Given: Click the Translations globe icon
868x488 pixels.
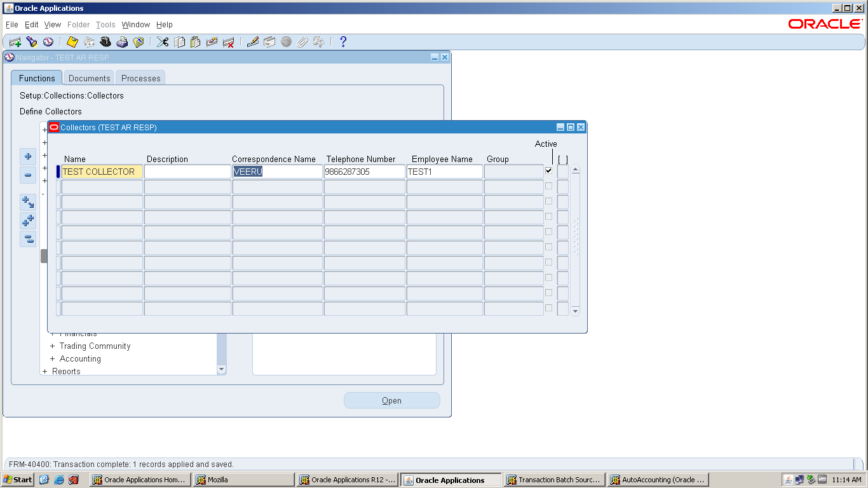Looking at the screenshot, I should [x=286, y=42].
